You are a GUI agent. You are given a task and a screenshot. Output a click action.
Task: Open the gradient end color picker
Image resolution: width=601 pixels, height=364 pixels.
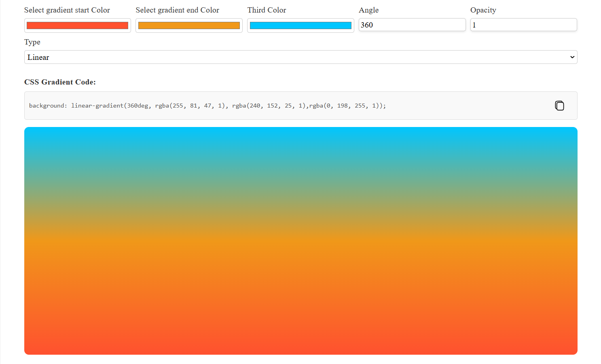click(189, 25)
